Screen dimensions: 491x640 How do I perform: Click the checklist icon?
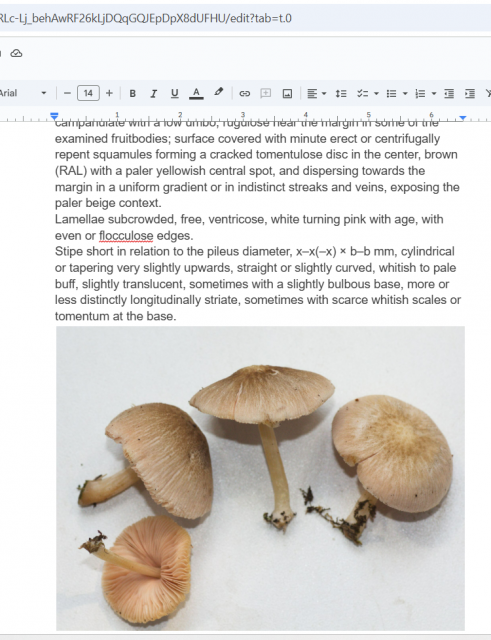pos(362,94)
